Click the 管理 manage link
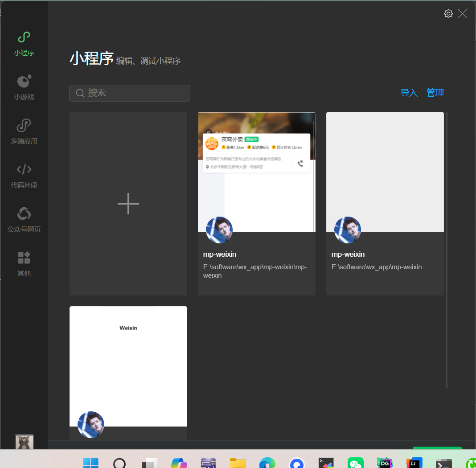476x468 pixels. click(x=435, y=93)
